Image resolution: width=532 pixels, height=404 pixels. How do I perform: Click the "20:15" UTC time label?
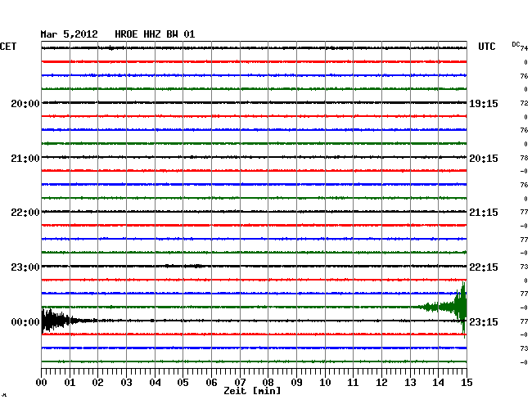(x=484, y=159)
